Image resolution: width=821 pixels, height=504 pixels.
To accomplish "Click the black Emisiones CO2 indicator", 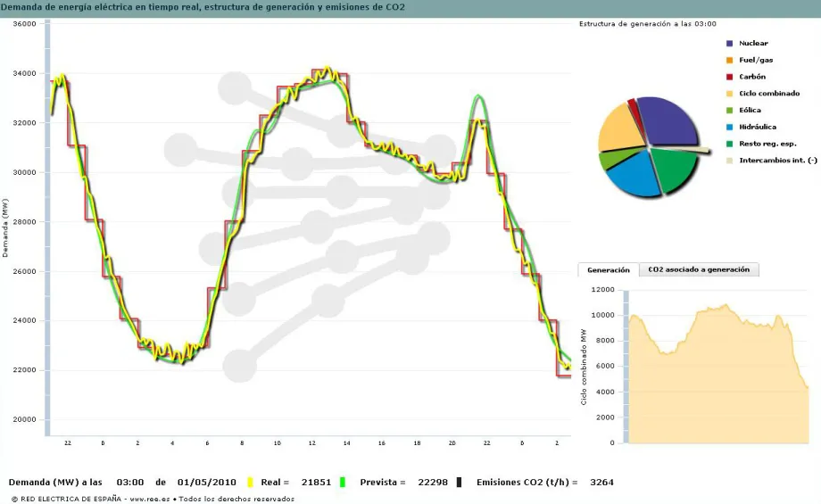I will (x=459, y=483).
